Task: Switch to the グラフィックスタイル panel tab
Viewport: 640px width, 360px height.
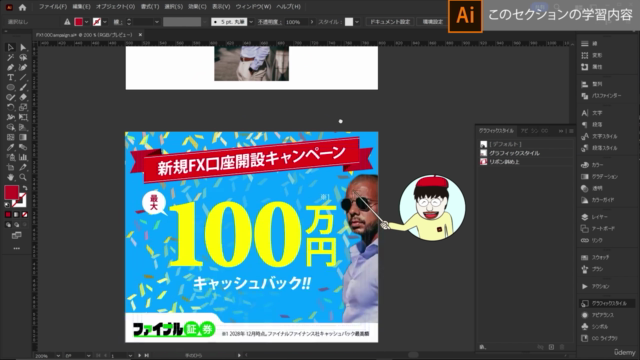Action: (496, 131)
